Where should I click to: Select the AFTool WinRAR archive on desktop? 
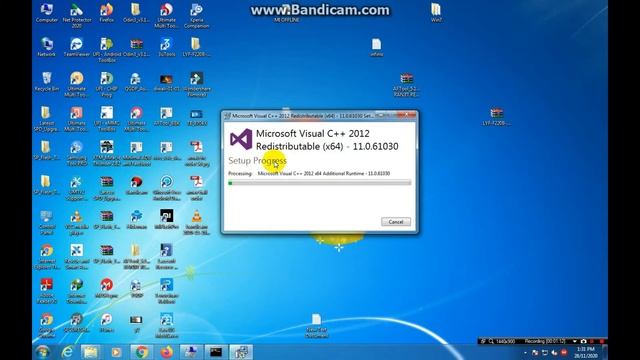407,84
